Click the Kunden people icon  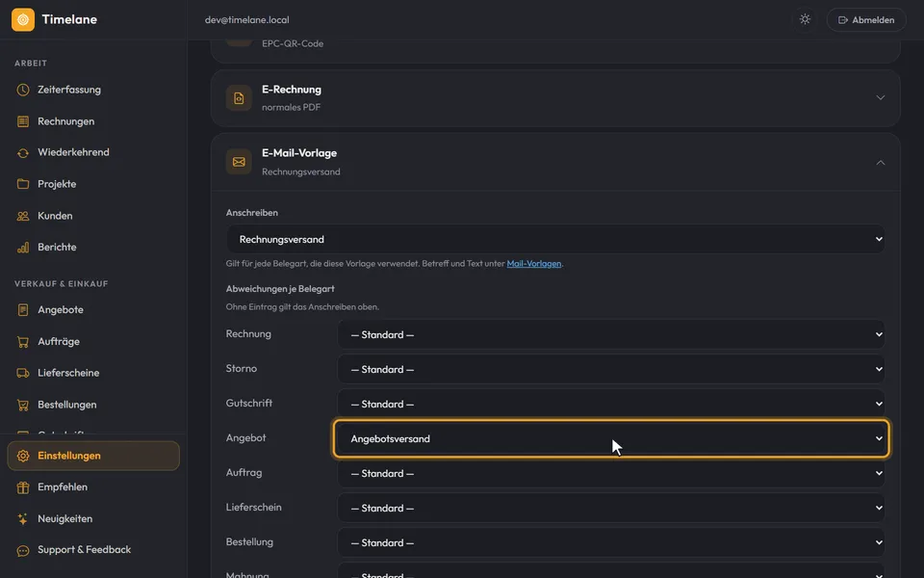pos(23,216)
